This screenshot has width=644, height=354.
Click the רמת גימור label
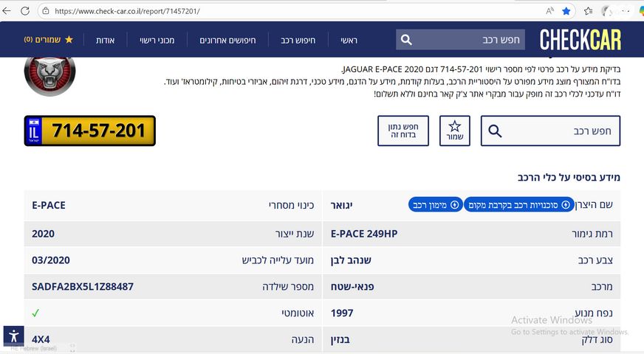[x=592, y=234]
